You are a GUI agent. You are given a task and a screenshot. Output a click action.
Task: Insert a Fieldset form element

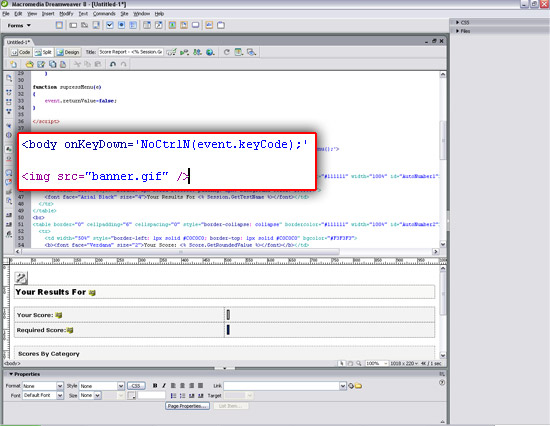[x=221, y=25]
